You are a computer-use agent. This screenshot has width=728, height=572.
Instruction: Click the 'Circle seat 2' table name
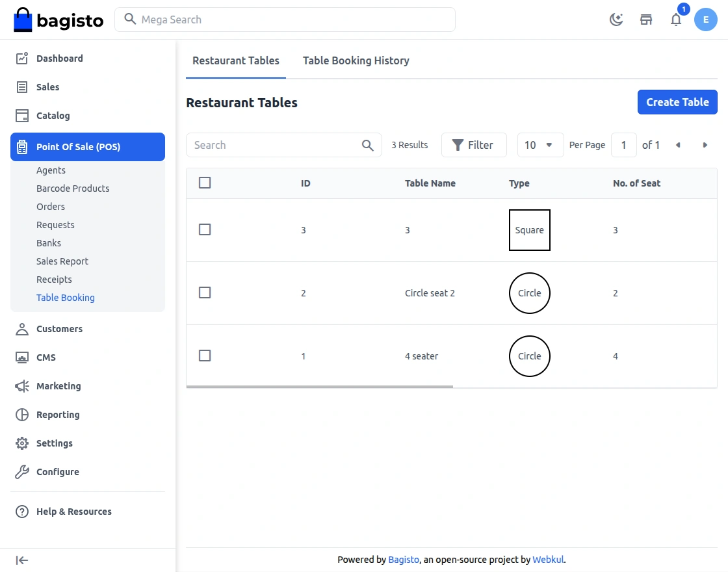click(430, 293)
